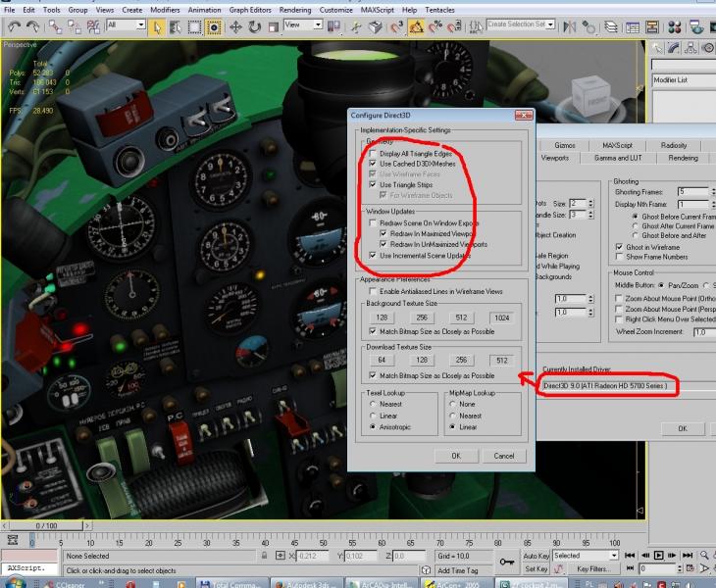Viewport: 716px width, 588px height.
Task: Open the All selection filter dropdown
Action: pos(126,24)
